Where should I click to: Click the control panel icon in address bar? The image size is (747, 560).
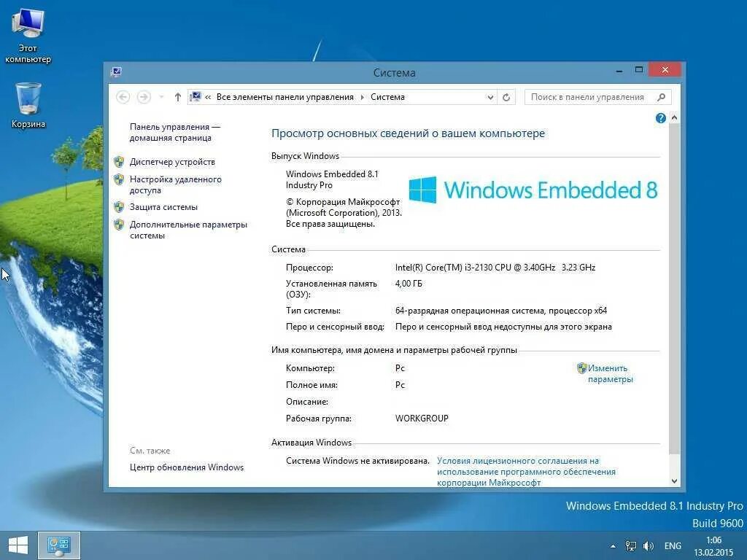click(196, 97)
